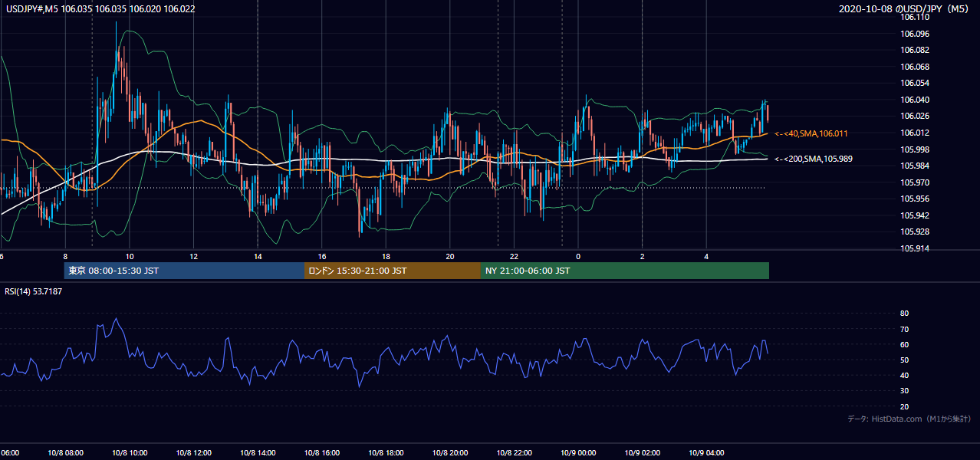Click bottom date label 10/8 08:00

tap(65, 453)
